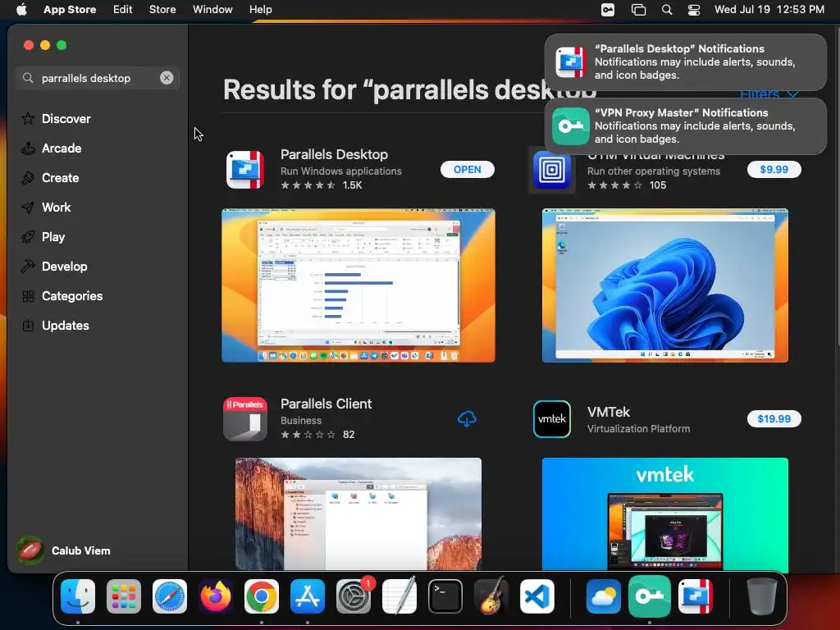840x630 pixels.
Task: Open System Settings from the Dock
Action: click(x=354, y=596)
